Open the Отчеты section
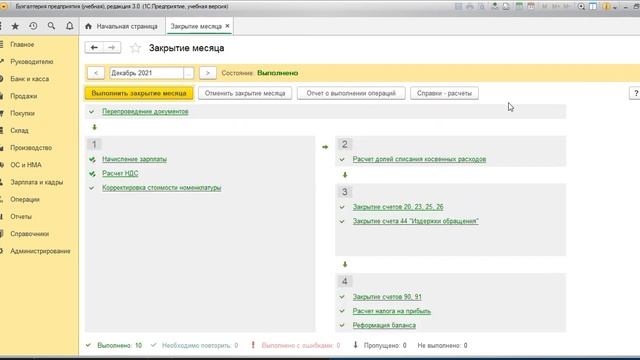Viewport: 640px width, 360px height. click(x=21, y=216)
